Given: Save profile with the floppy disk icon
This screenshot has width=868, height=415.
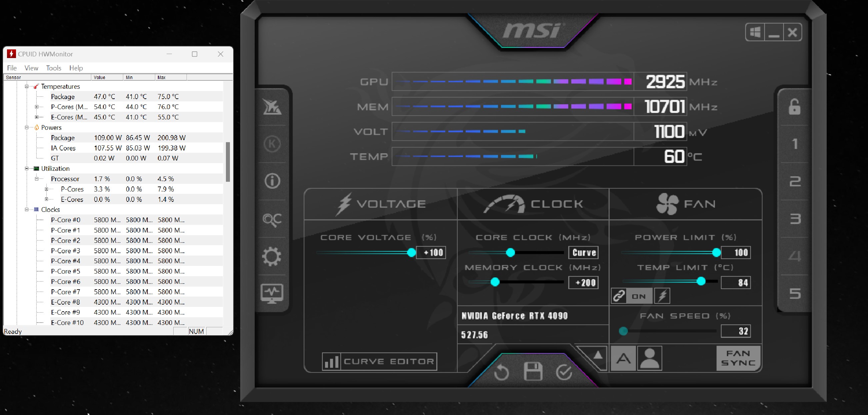Looking at the screenshot, I should (533, 372).
